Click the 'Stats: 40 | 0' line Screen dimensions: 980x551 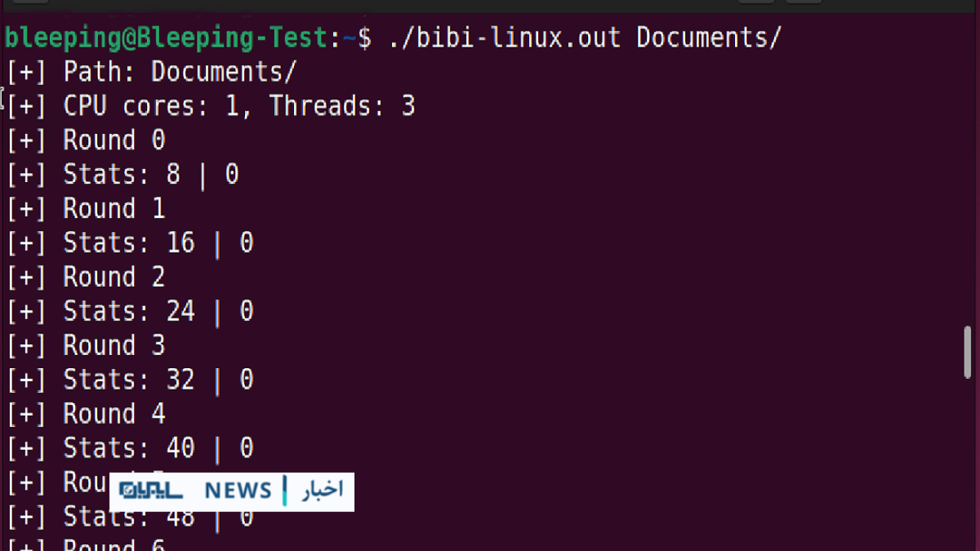click(x=130, y=448)
